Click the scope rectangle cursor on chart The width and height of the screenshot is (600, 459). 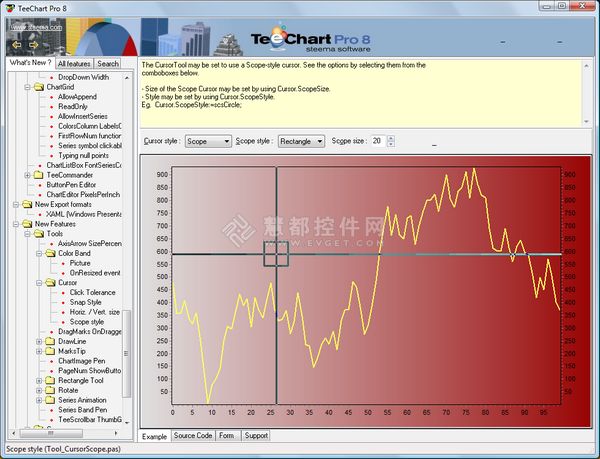click(276, 254)
